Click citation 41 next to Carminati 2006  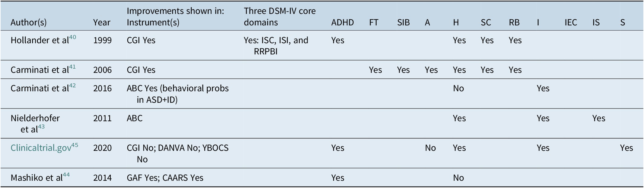pos(72,67)
